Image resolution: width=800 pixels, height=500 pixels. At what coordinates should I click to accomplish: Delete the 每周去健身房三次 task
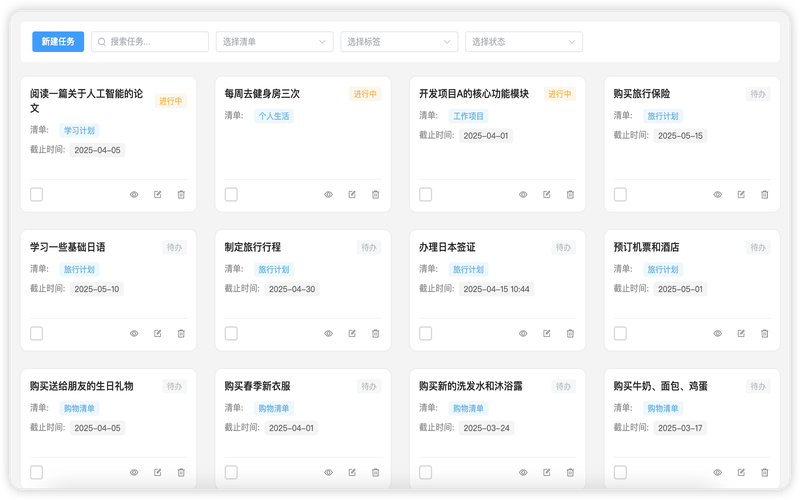(x=376, y=194)
